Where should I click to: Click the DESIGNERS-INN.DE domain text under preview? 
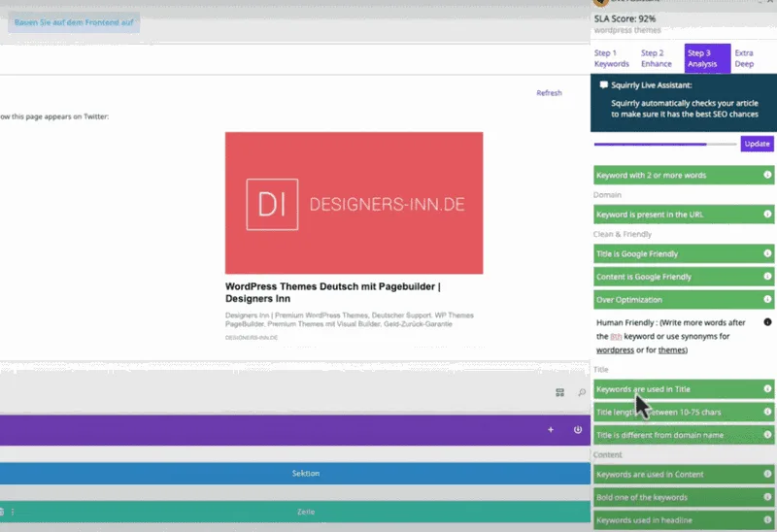(x=252, y=337)
